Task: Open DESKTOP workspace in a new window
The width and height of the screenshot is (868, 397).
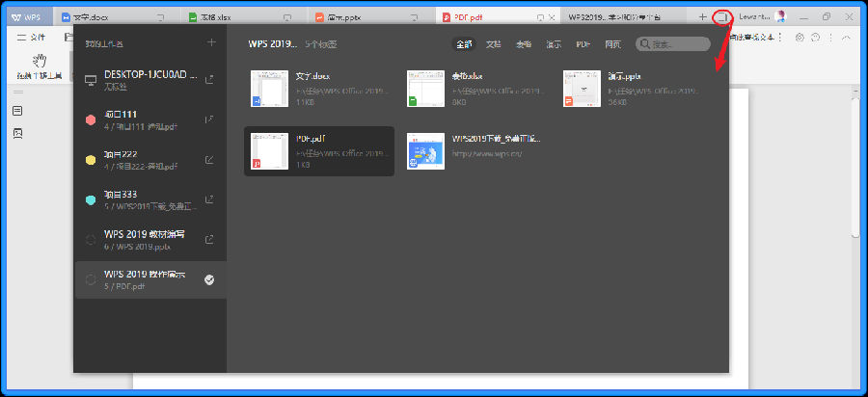Action: coord(210,79)
